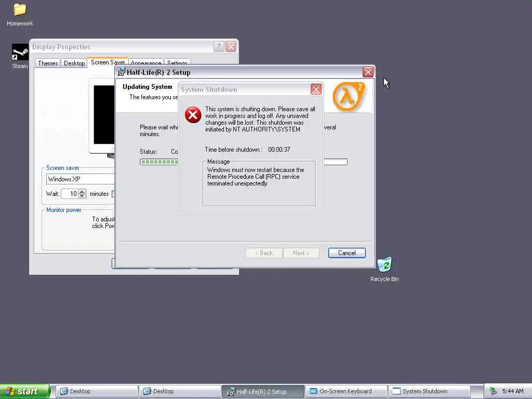Cancel the Half-Life 2 Setup
Viewport: 532px width, 399px height.
click(x=347, y=253)
